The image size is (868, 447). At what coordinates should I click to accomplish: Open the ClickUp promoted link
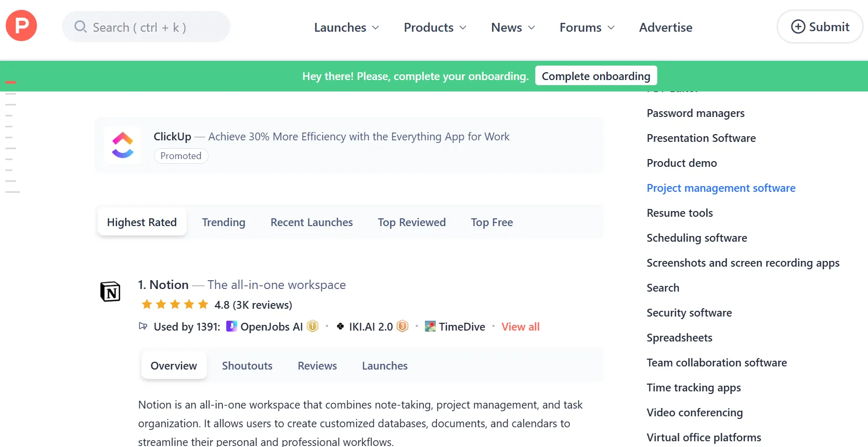tap(331, 137)
